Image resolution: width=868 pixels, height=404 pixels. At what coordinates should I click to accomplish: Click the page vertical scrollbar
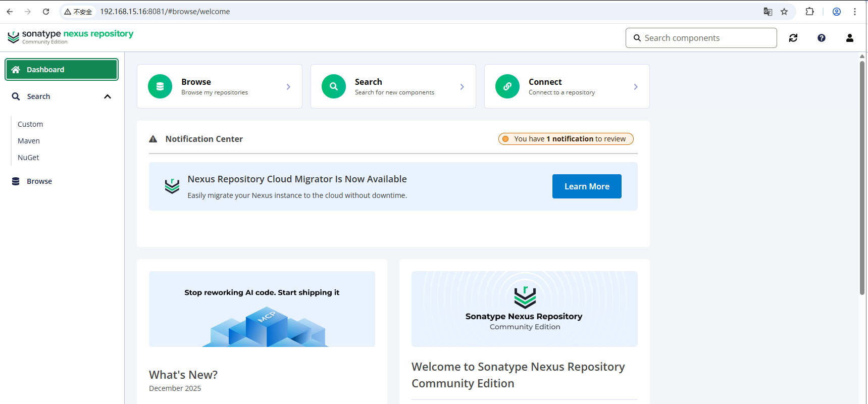tap(862, 177)
